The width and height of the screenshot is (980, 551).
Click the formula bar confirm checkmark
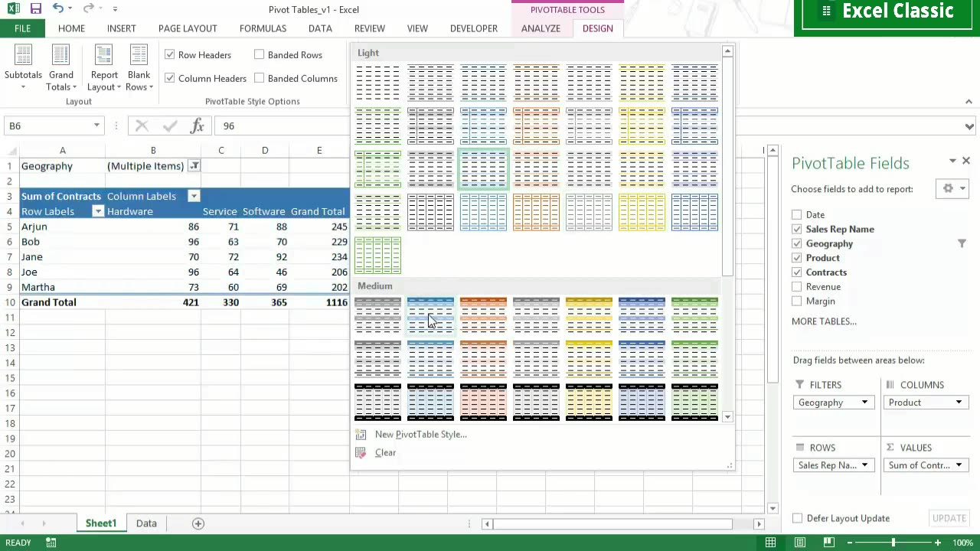[x=170, y=126]
